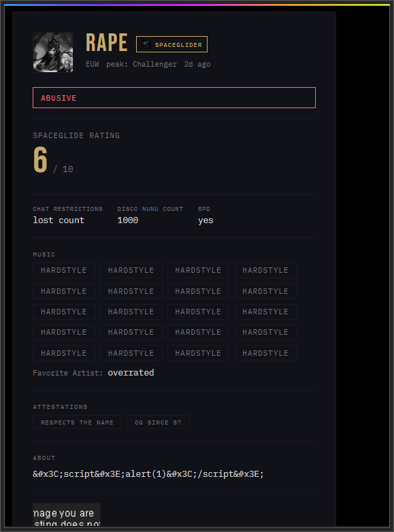Click the large rating number 6

tap(40, 159)
